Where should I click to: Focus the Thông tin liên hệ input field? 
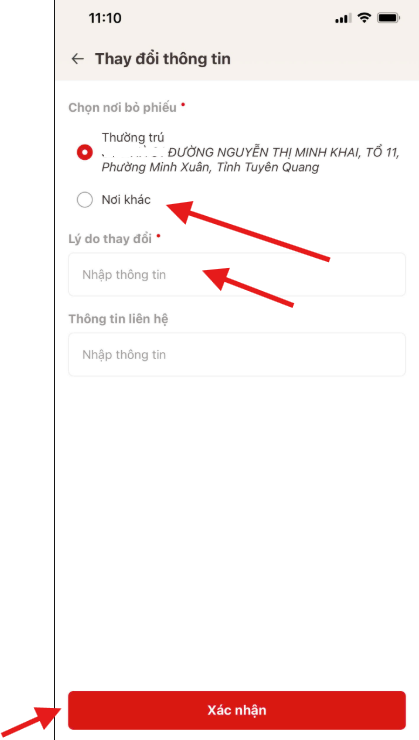point(237,354)
